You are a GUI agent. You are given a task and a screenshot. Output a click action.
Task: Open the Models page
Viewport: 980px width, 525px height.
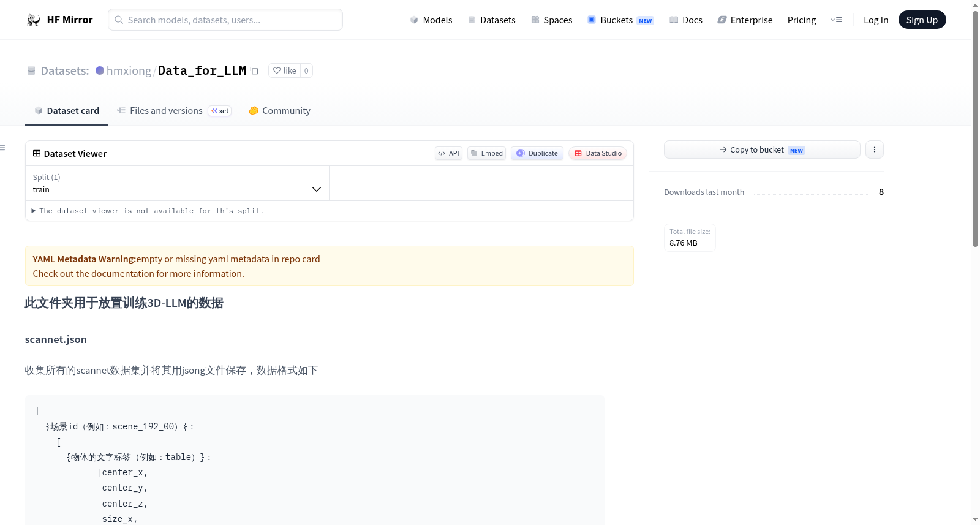[x=432, y=20]
